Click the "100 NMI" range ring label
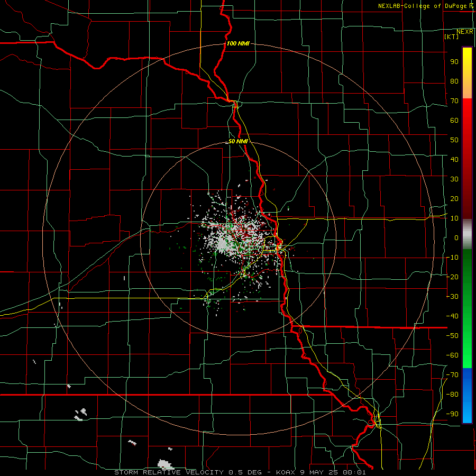The height and width of the screenshot is (476, 476). tap(238, 43)
